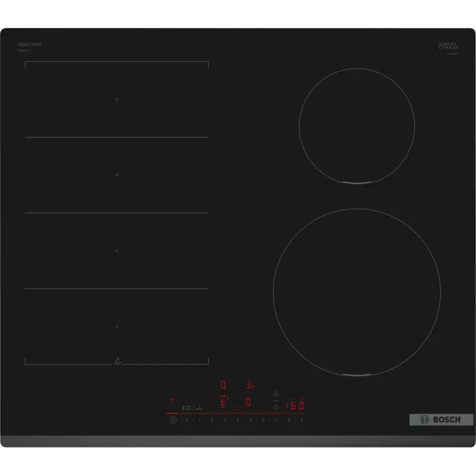Select power level 0 on the slider

[x=186, y=419]
